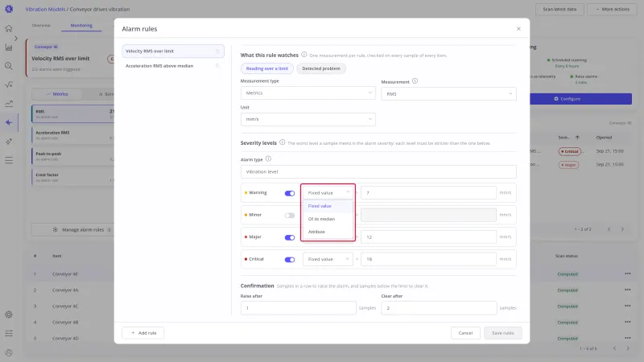Open the Vibration Models breadcrumb link
The width and height of the screenshot is (644, 362).
click(x=45, y=9)
